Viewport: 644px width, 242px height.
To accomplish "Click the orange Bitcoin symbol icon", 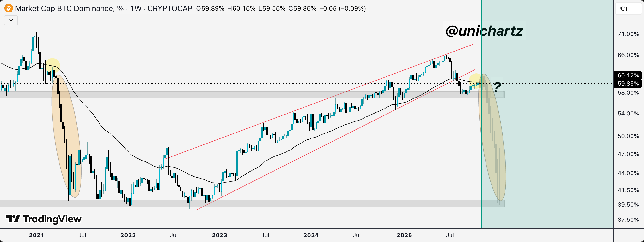I will (x=8, y=8).
